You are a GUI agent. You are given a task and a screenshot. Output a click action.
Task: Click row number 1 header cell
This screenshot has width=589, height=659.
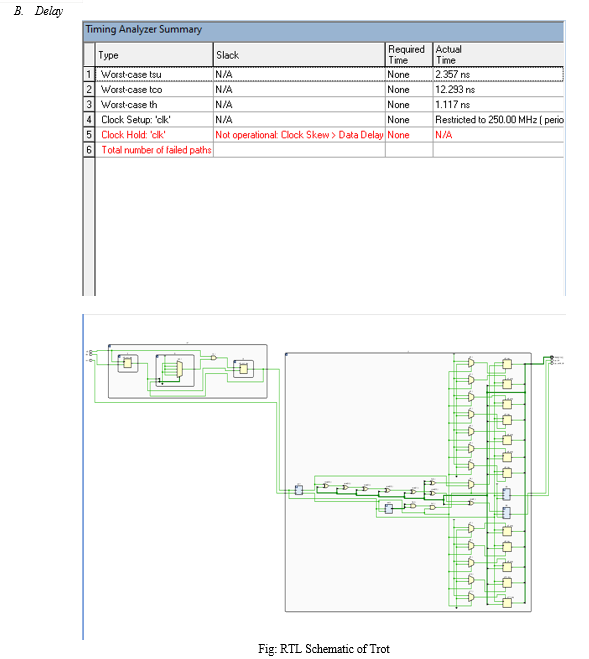[89, 74]
